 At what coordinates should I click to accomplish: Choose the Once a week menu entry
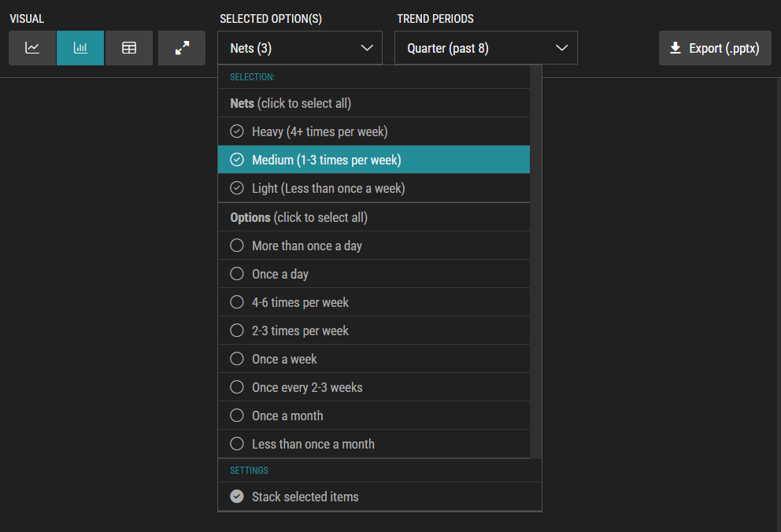pos(373,359)
